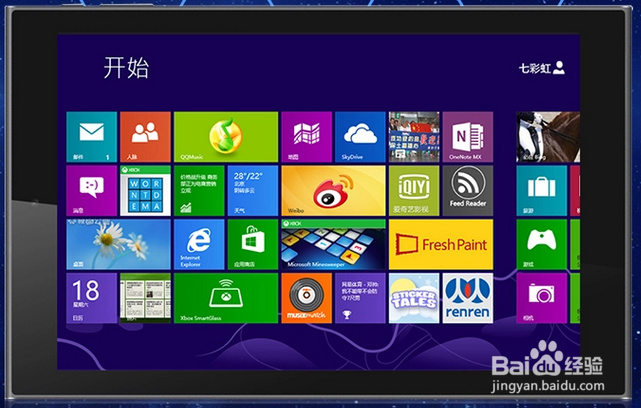Launch the QQMusic tile
Viewport: 641px width, 408px height.
click(226, 137)
